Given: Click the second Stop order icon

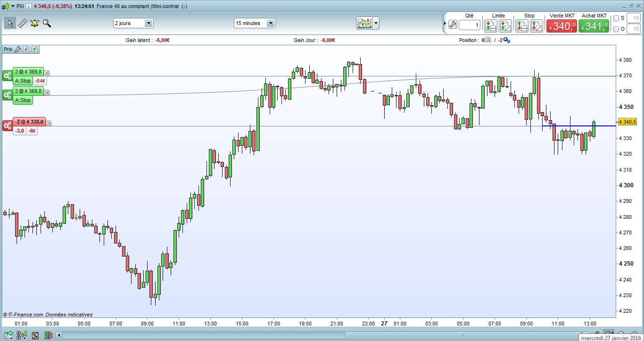Looking at the screenshot, I should pyautogui.click(x=536, y=26).
